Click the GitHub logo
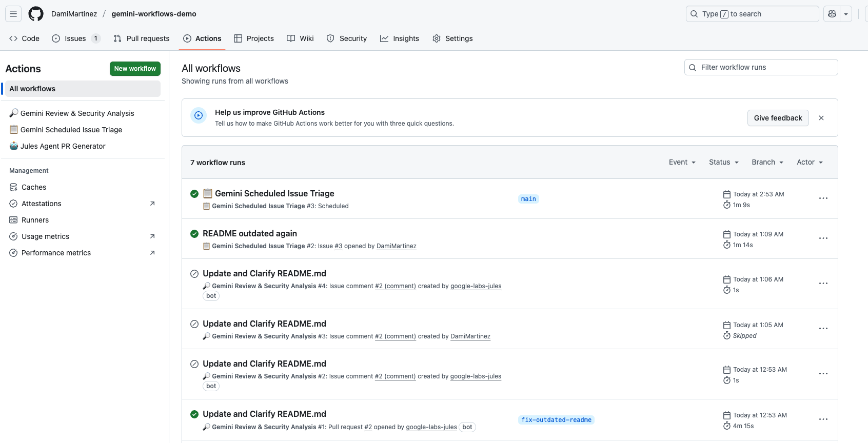868x443 pixels. (x=36, y=14)
